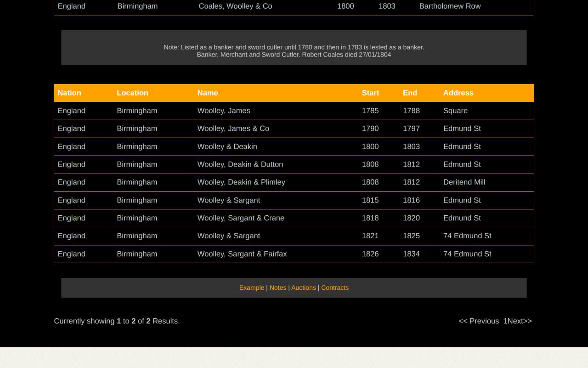Click Edmund St in Woolley, James & Co row
Image resolution: width=588 pixels, height=368 pixels.
point(462,129)
